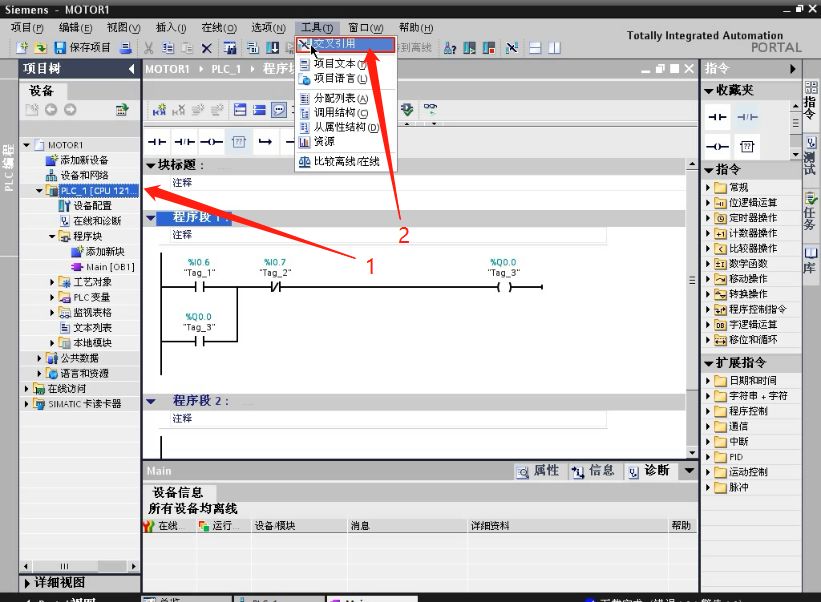Click the print icon in main toolbar

tap(126, 48)
